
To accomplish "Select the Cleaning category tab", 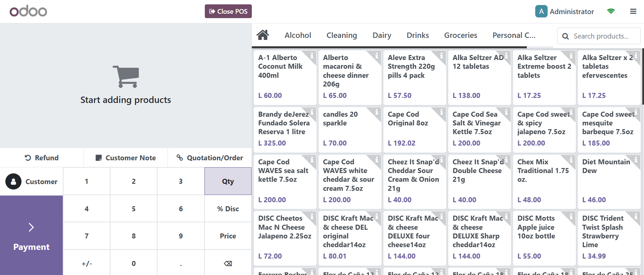I will click(342, 35).
